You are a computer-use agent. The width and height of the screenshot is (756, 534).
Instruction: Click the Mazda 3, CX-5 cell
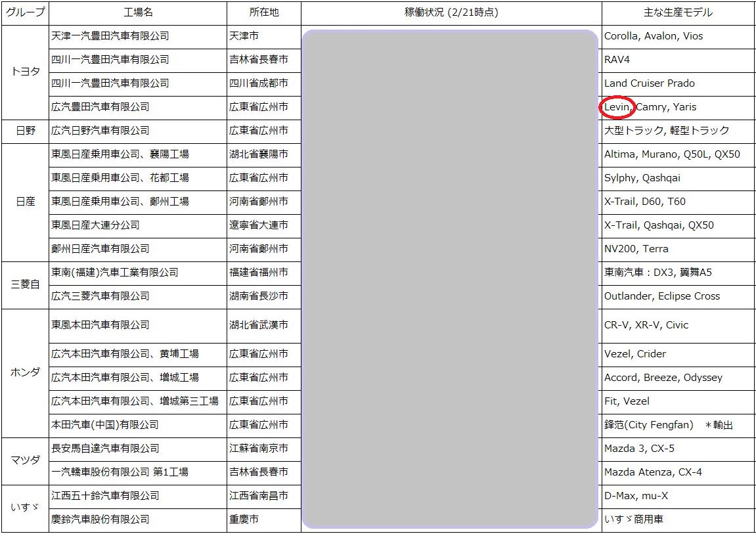pyautogui.click(x=678, y=449)
